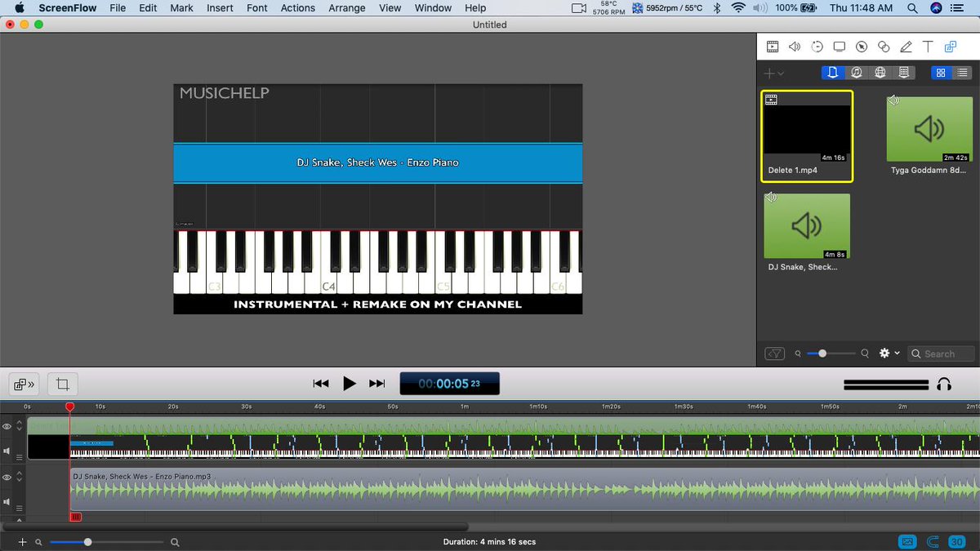Screen dimensions: 980x551
Task: Open the media library gear settings dropdown
Action: (x=889, y=353)
